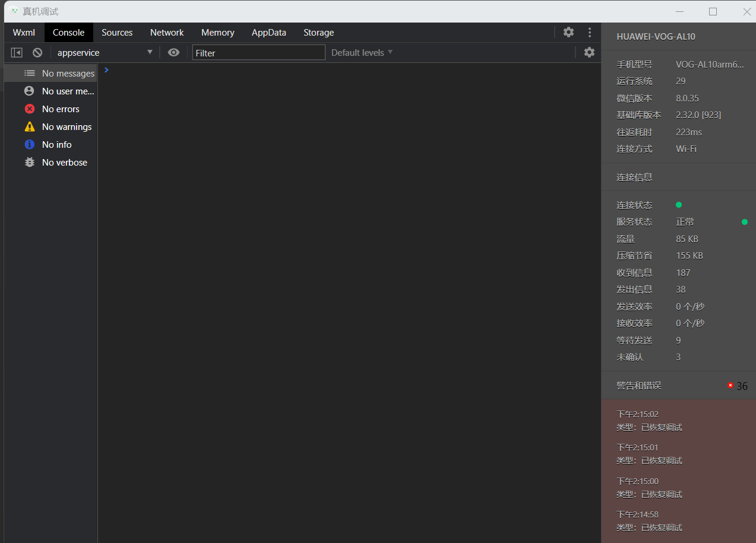Click the Filter input field
Image resolution: width=756 pixels, height=543 pixels.
tap(259, 53)
